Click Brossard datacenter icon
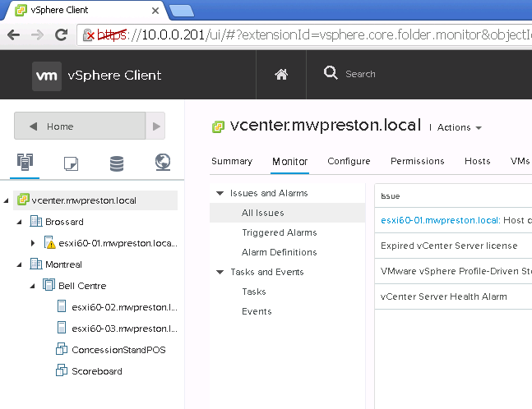The width and height of the screenshot is (532, 409). click(36, 221)
